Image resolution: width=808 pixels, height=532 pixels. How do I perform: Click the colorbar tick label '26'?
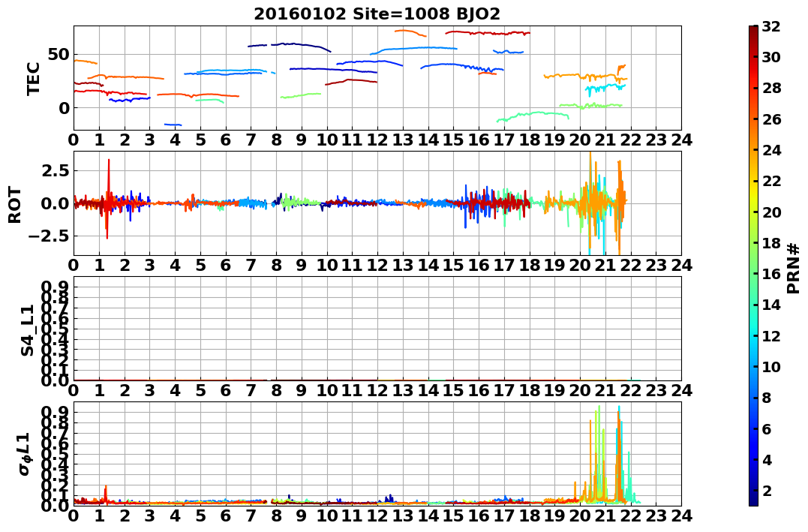pos(771,119)
